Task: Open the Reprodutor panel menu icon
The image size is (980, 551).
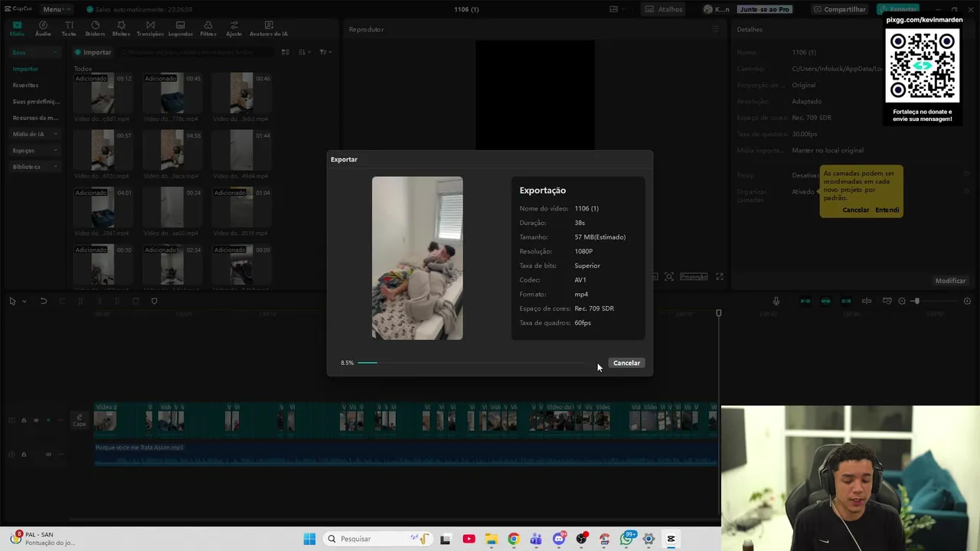Action: [716, 29]
